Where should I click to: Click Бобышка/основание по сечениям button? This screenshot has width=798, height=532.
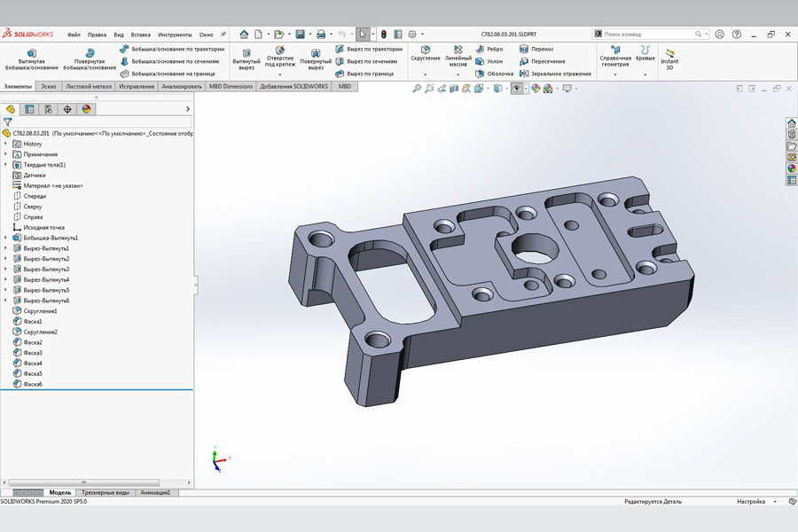tap(169, 61)
